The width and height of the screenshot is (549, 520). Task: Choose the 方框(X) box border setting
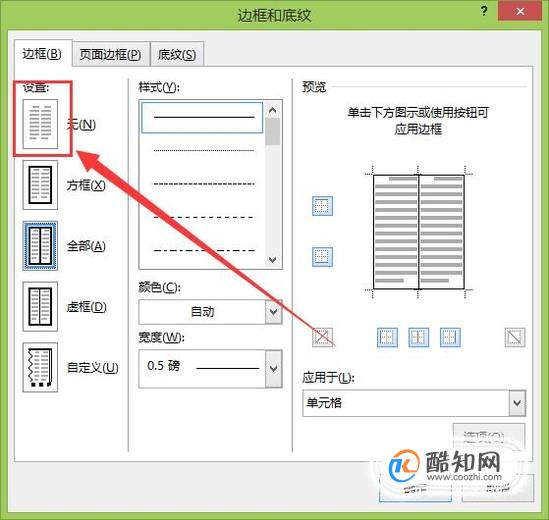pyautogui.click(x=40, y=185)
